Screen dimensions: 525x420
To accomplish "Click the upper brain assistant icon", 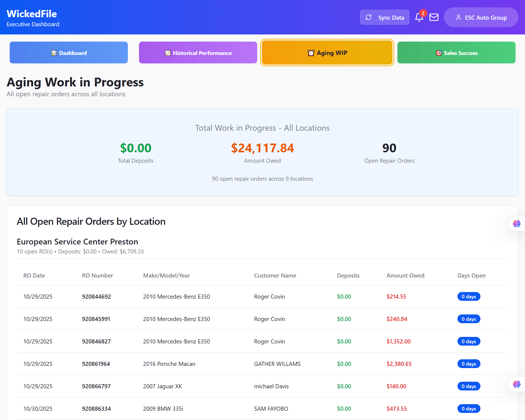I will 517,224.
